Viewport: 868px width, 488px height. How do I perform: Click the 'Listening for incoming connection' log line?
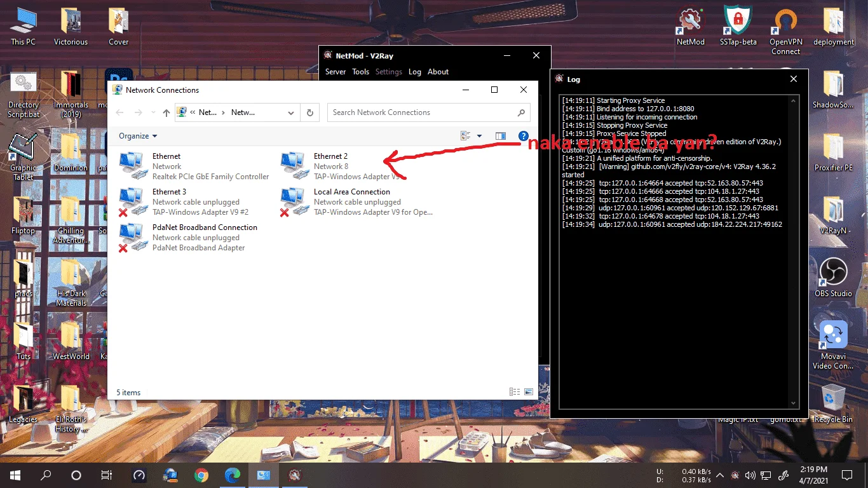629,117
